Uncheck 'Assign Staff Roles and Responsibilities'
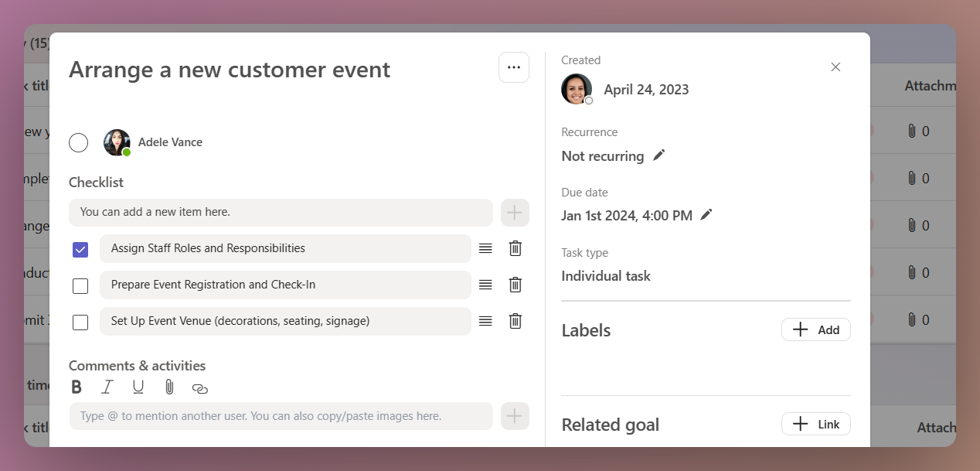The height and width of the screenshot is (471, 980). click(80, 248)
